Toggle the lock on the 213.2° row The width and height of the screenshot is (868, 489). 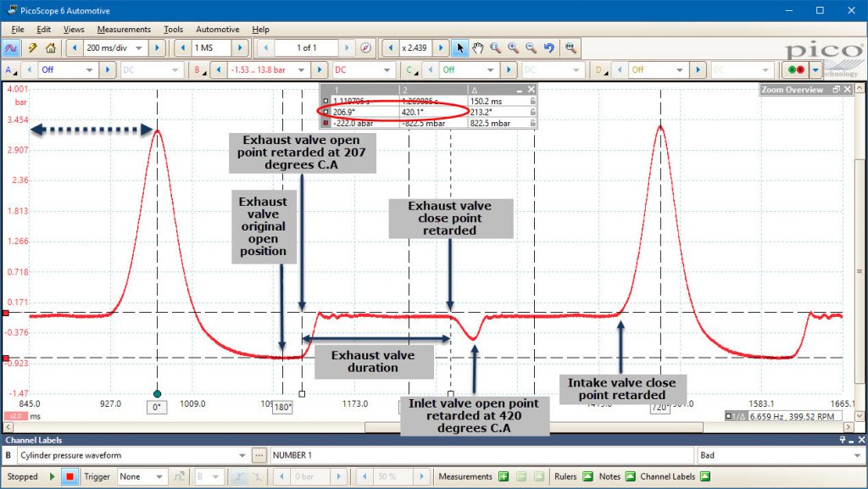point(532,112)
